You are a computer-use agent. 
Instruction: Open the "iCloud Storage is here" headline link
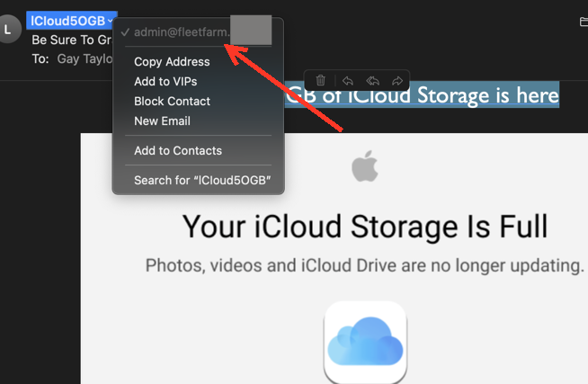[x=422, y=94]
